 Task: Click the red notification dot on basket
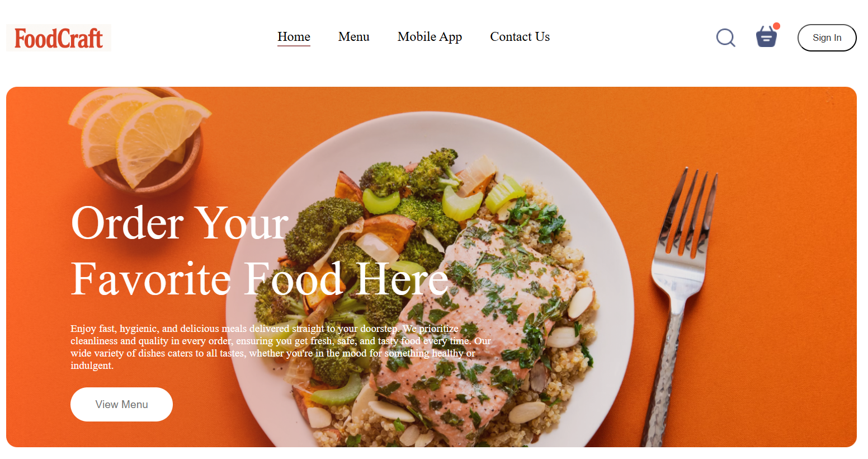[x=776, y=26]
